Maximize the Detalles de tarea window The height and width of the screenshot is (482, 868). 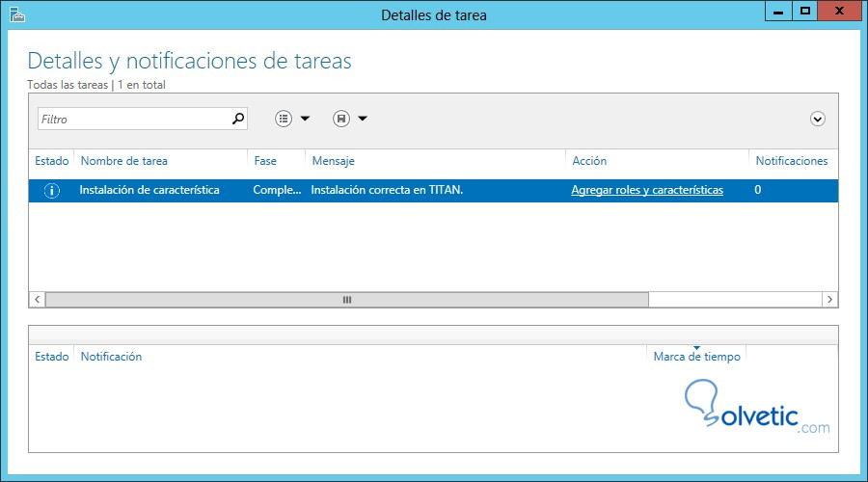coord(805,11)
